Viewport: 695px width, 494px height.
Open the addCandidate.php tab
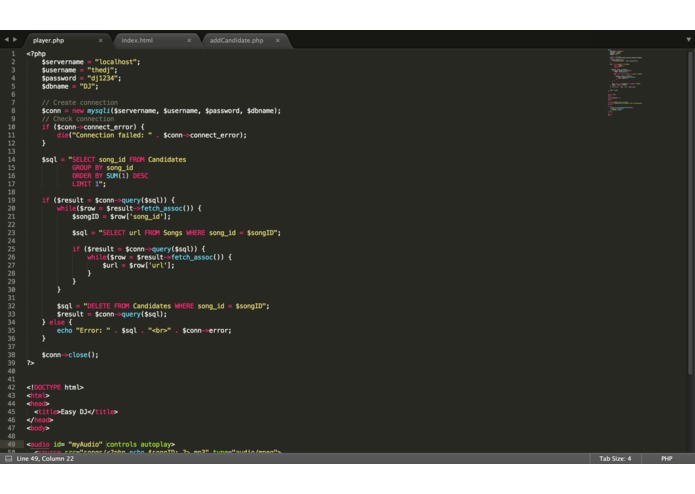(236, 40)
